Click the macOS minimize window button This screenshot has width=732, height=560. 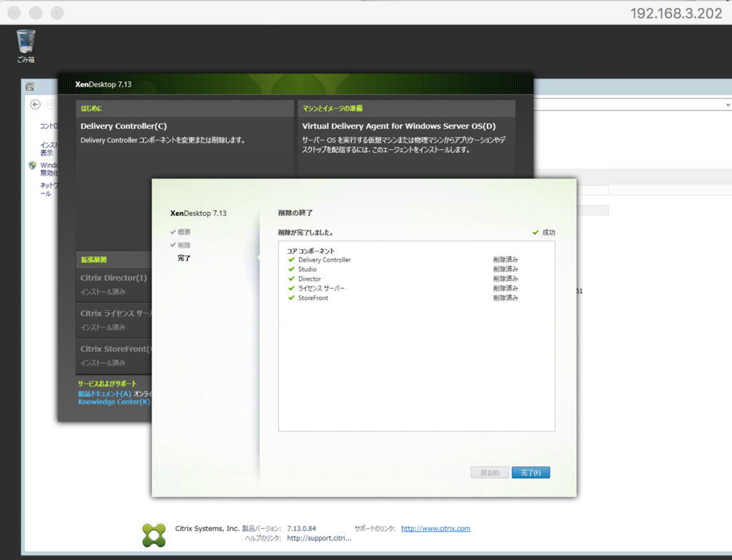36,13
